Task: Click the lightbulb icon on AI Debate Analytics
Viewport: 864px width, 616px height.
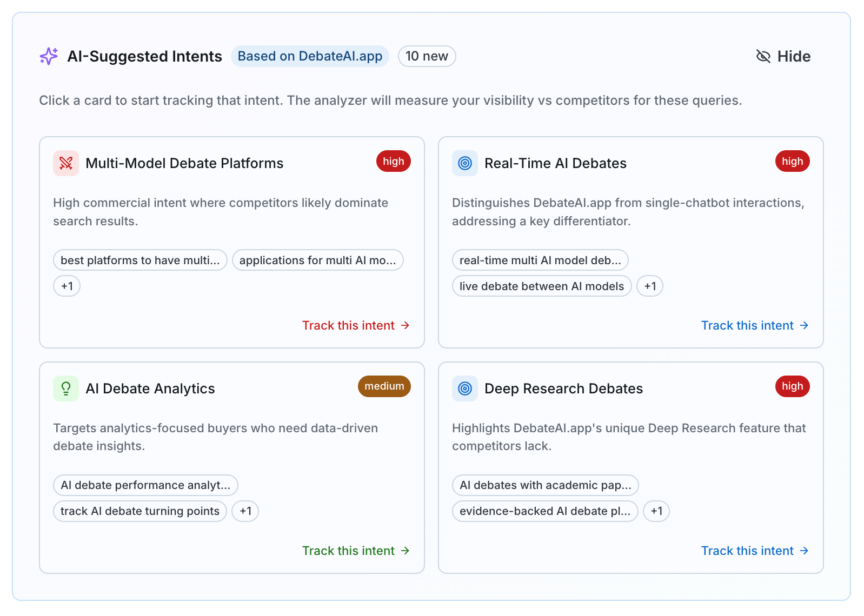Action: (66, 389)
